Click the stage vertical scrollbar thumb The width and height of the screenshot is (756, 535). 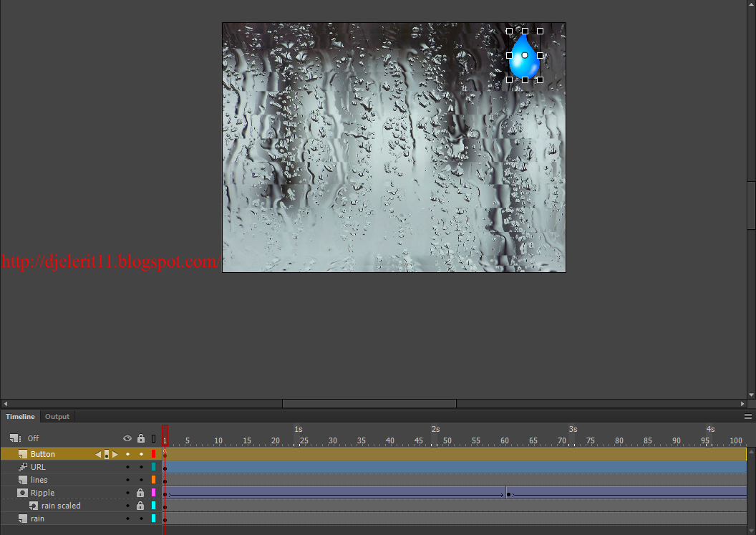click(751, 206)
